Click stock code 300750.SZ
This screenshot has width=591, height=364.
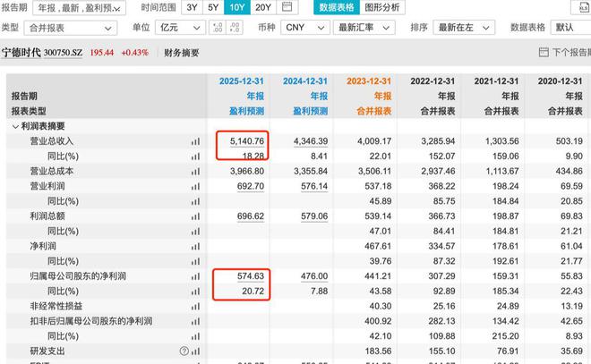[63, 53]
